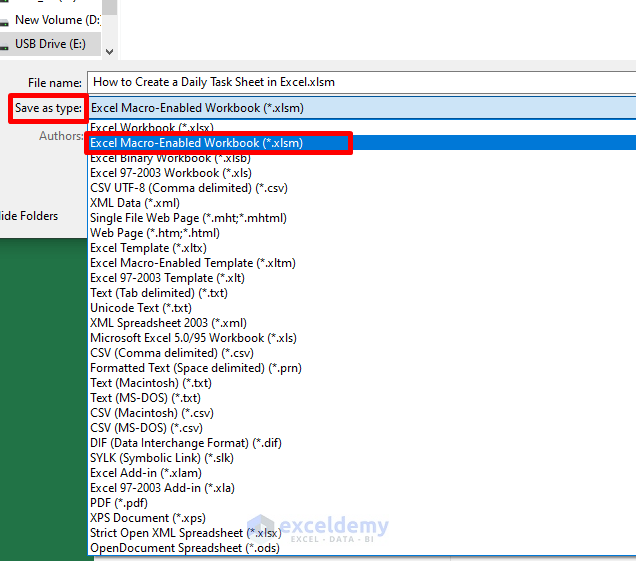This screenshot has height=561, width=636.
Task: Click the New Volume (D:) drive icon
Action: 4,22
